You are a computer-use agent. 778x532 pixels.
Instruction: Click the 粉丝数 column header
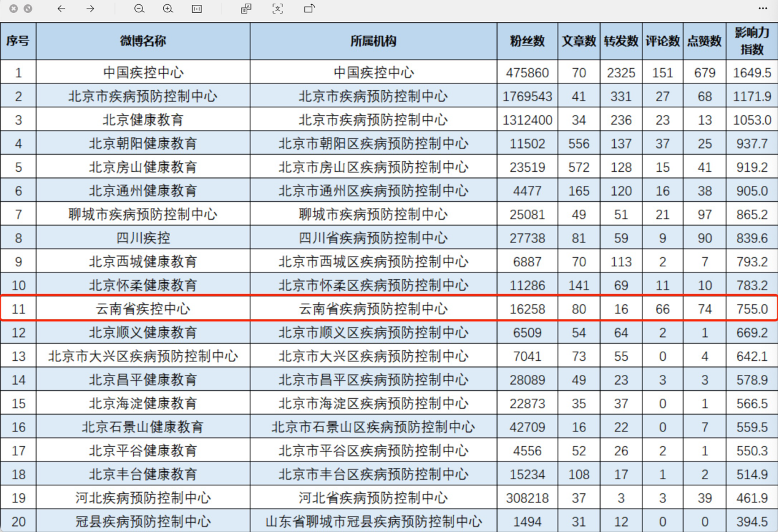[528, 42]
